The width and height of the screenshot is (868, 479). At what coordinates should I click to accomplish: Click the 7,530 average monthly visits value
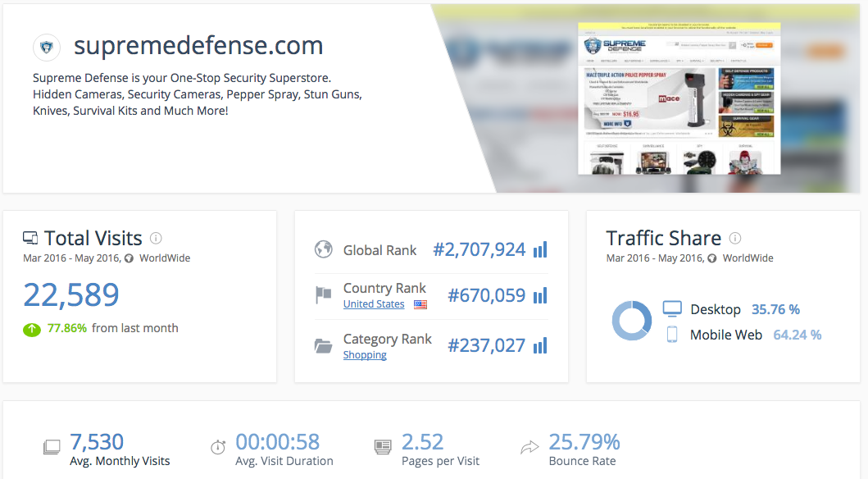coord(97,442)
